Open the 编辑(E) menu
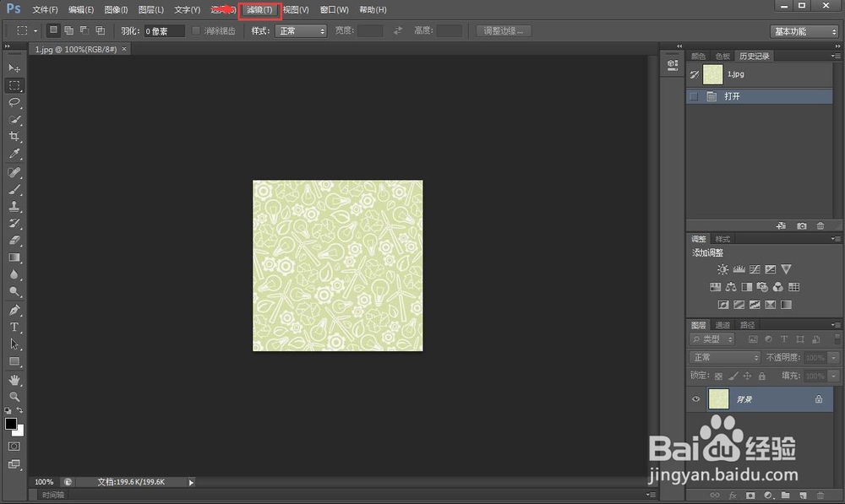 coord(81,9)
